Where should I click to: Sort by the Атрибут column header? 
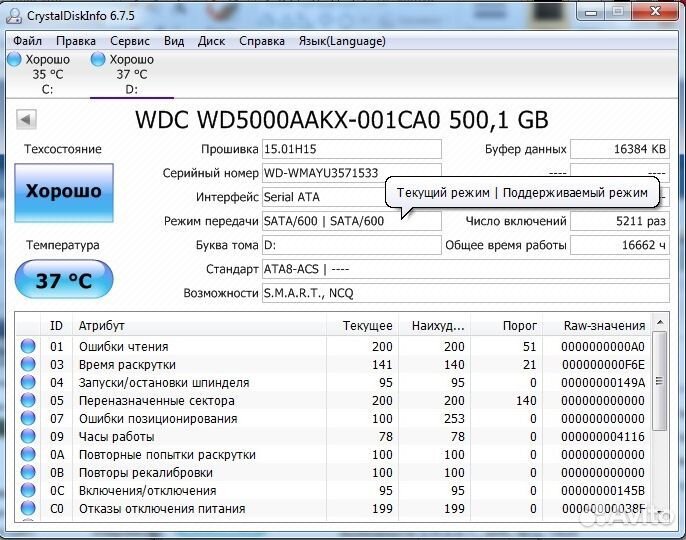[199, 326]
